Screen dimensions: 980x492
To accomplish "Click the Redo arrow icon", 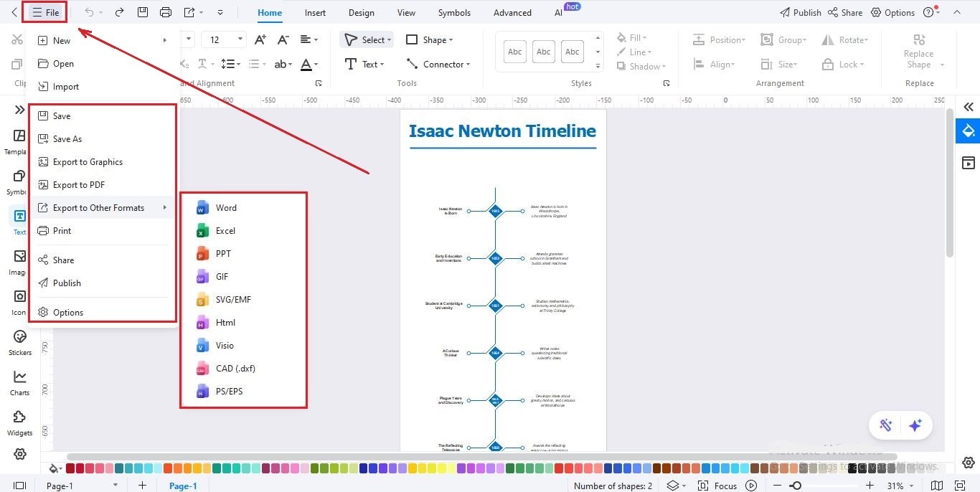I will coord(119,12).
